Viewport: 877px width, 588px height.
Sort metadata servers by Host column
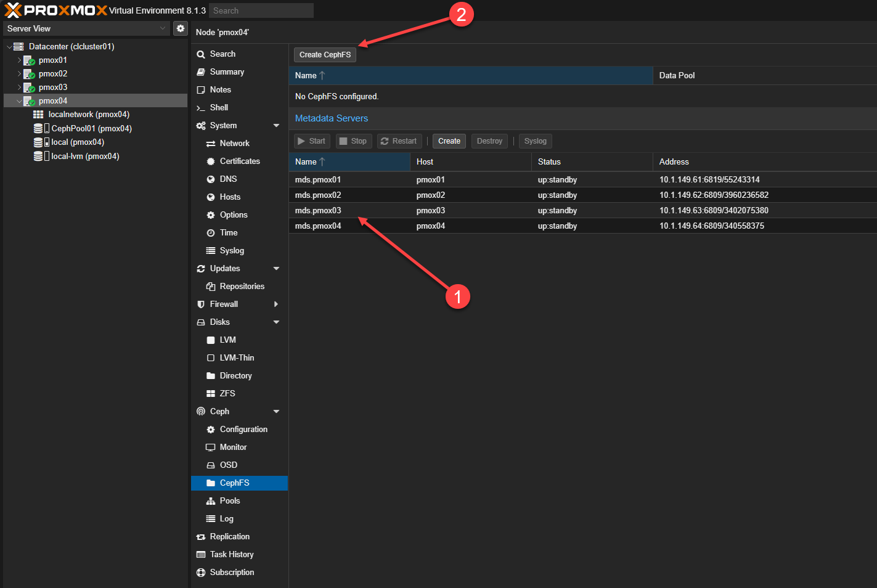tap(471, 162)
